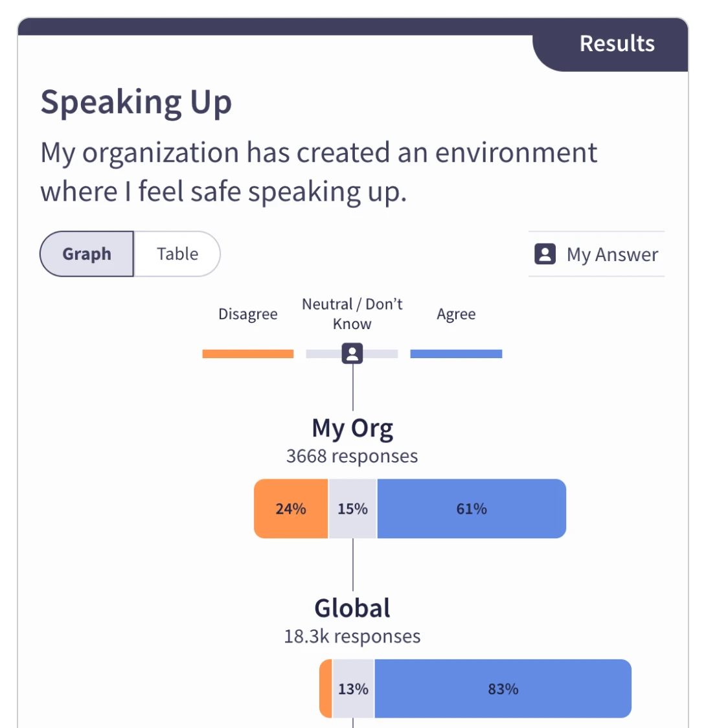Click the 24% orange Disagree segment

tap(290, 509)
